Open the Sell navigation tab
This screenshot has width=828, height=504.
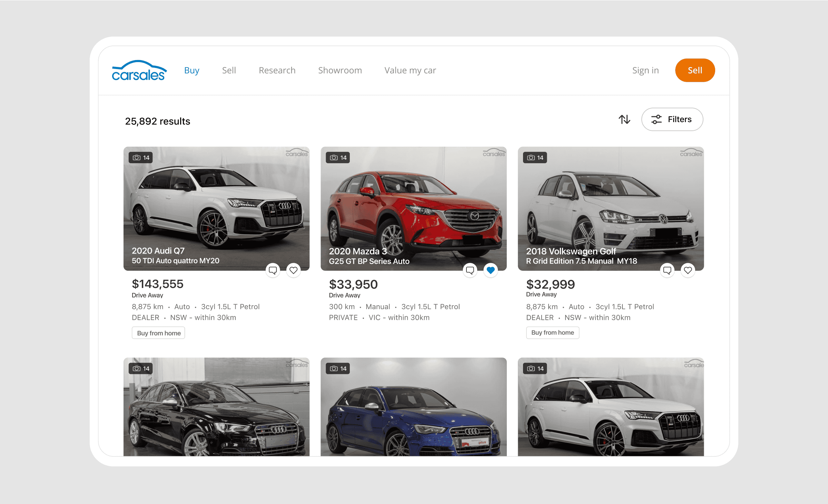229,70
